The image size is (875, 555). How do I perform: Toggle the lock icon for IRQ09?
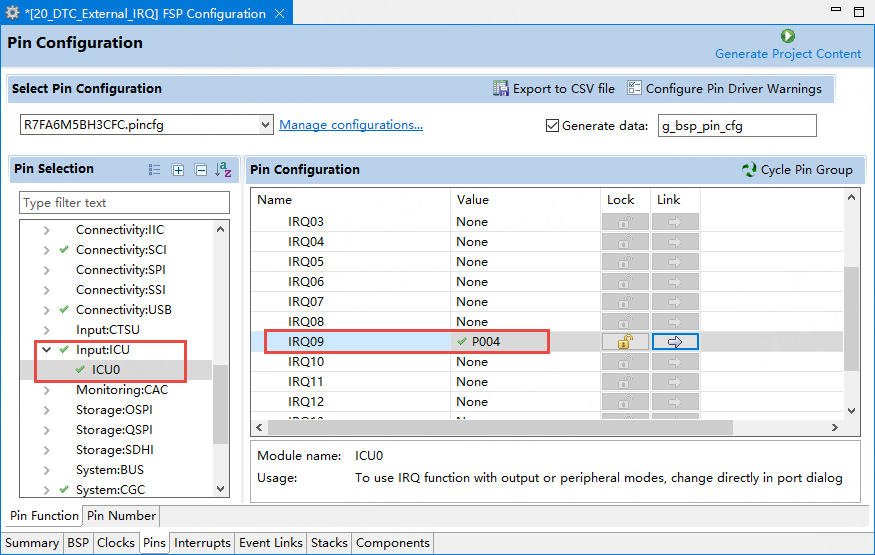coord(625,342)
